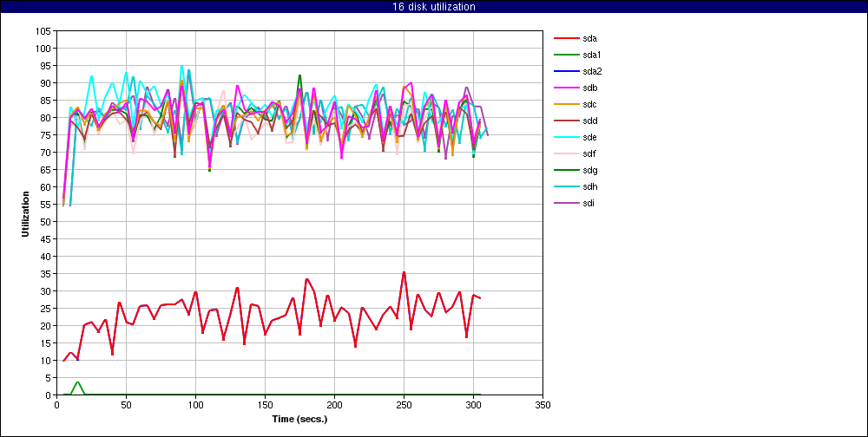The height and width of the screenshot is (437, 868).
Task: Click the 200 x-axis tick value
Action: (334, 404)
